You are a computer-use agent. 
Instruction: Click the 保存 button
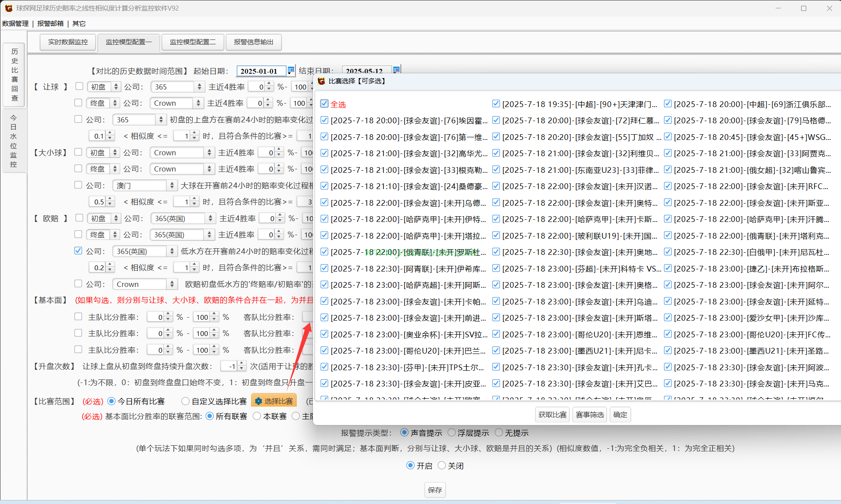(x=435, y=490)
